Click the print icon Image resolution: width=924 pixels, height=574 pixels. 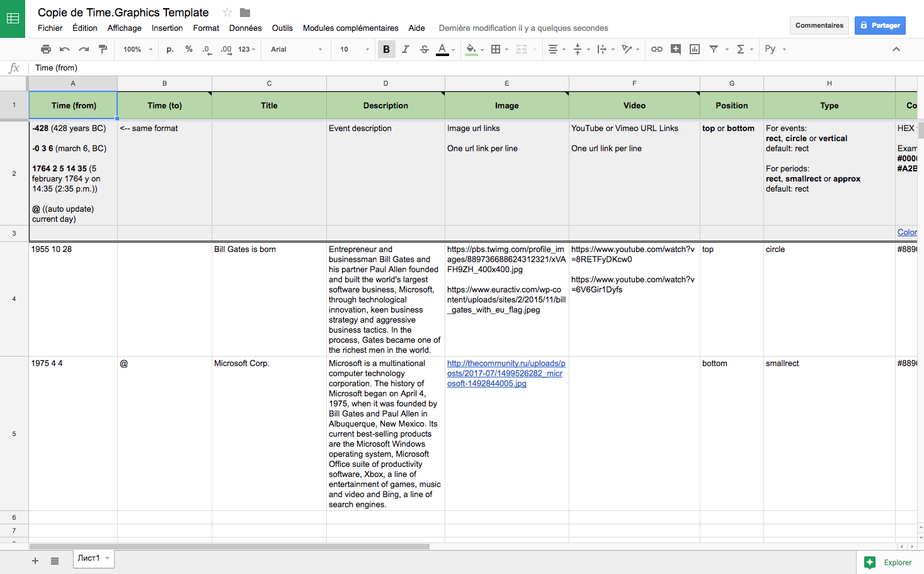[x=45, y=49]
